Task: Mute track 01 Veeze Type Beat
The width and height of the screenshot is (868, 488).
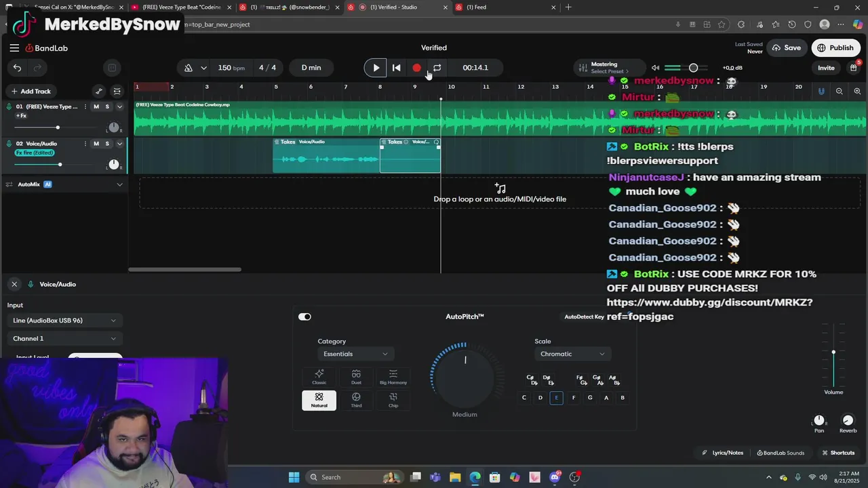Action: click(96, 106)
